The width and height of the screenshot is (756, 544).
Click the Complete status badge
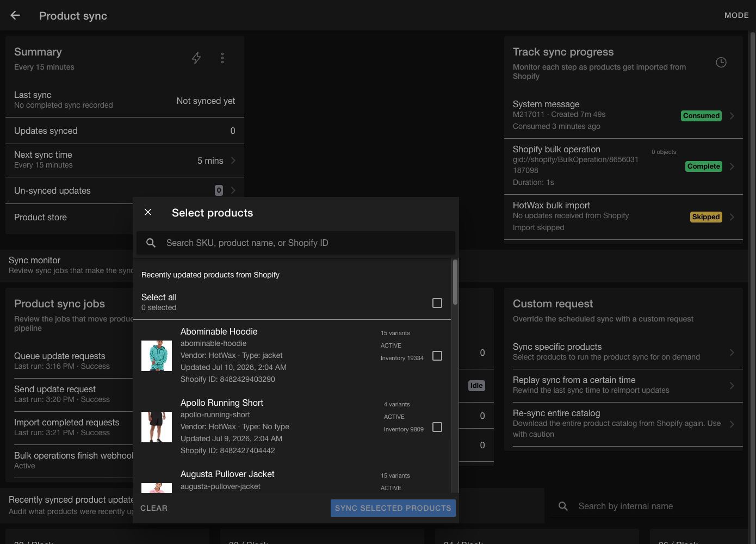704,166
